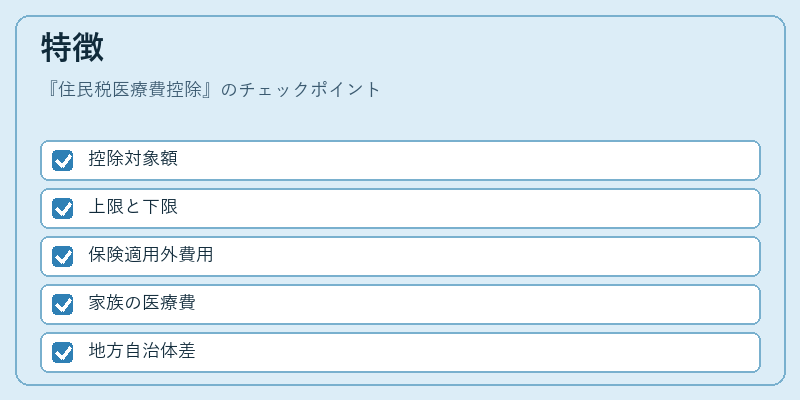Click the 『住民税医療費控除』 term in the subtitle
The width and height of the screenshot is (800, 400).
pos(130,89)
